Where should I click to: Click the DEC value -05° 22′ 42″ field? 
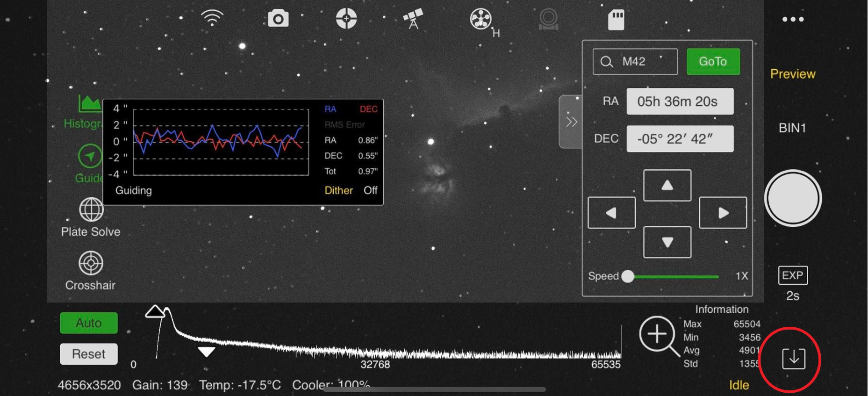click(680, 139)
